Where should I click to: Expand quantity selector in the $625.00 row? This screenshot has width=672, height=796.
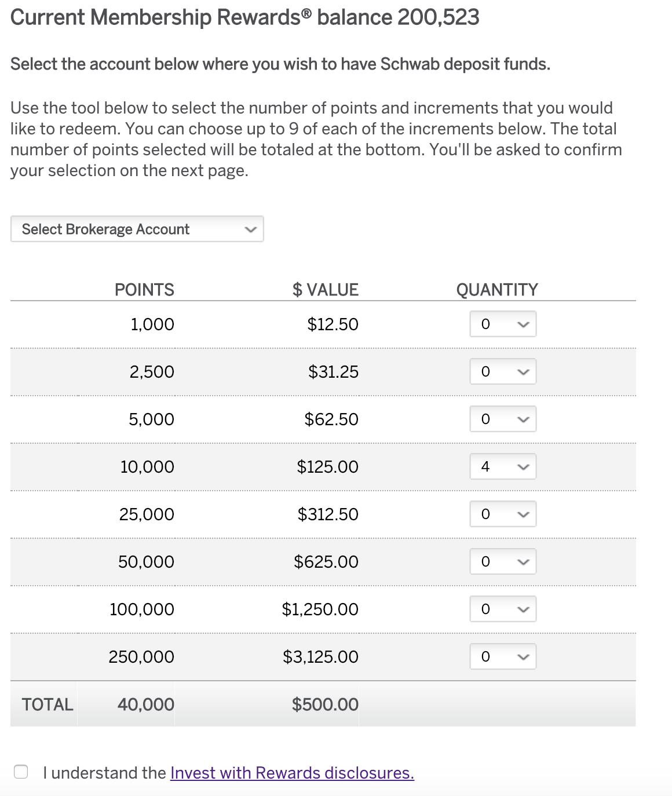tap(503, 561)
